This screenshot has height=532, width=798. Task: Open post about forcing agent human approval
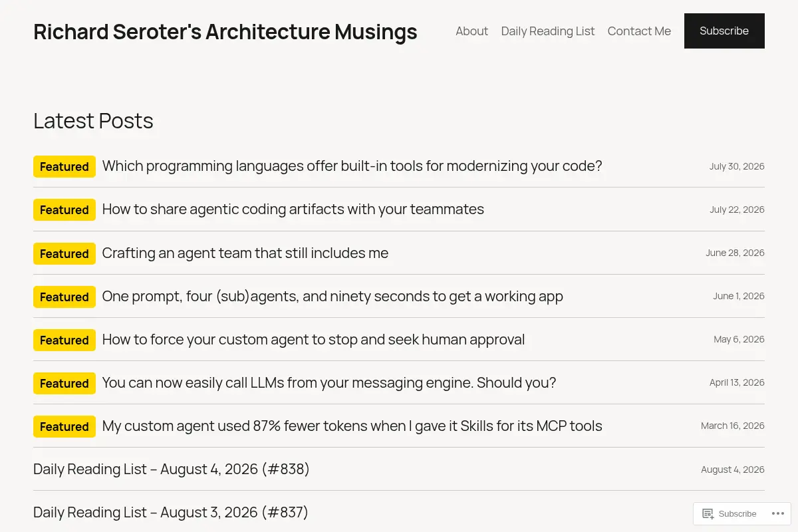point(313,339)
